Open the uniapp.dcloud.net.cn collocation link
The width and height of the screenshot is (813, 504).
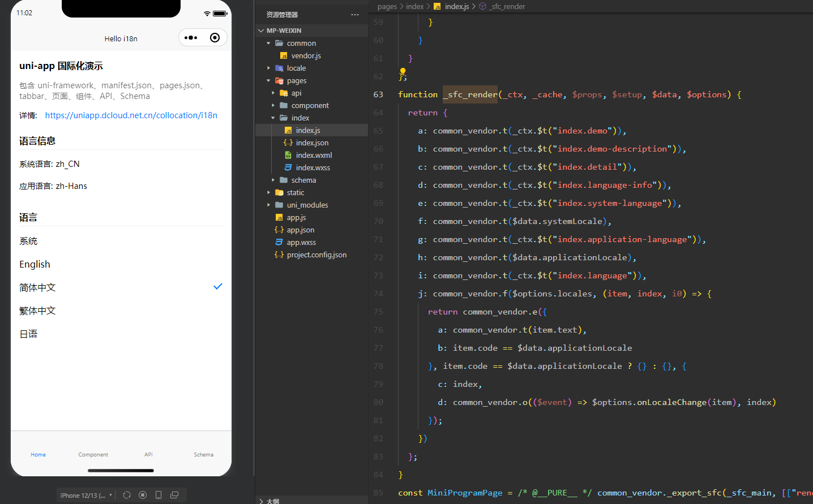pyautogui.click(x=131, y=115)
